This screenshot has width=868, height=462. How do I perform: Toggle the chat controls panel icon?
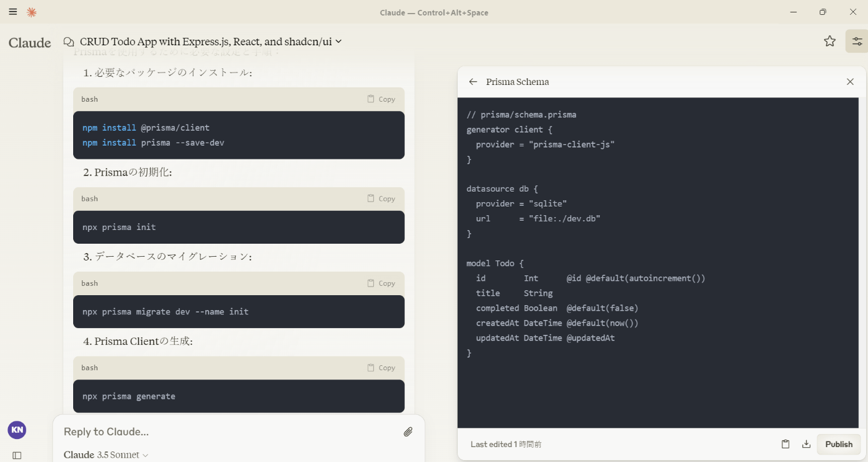(857, 41)
